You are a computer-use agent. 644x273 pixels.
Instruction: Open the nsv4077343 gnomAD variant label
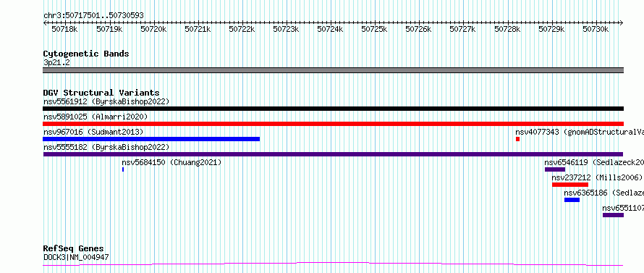click(x=580, y=132)
